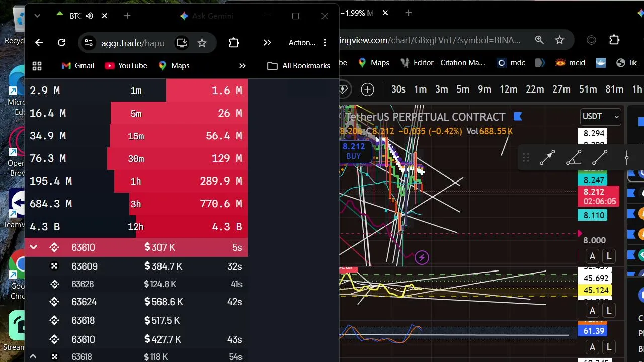Click the 63618 $517.5 K trade row

pyautogui.click(x=136, y=320)
